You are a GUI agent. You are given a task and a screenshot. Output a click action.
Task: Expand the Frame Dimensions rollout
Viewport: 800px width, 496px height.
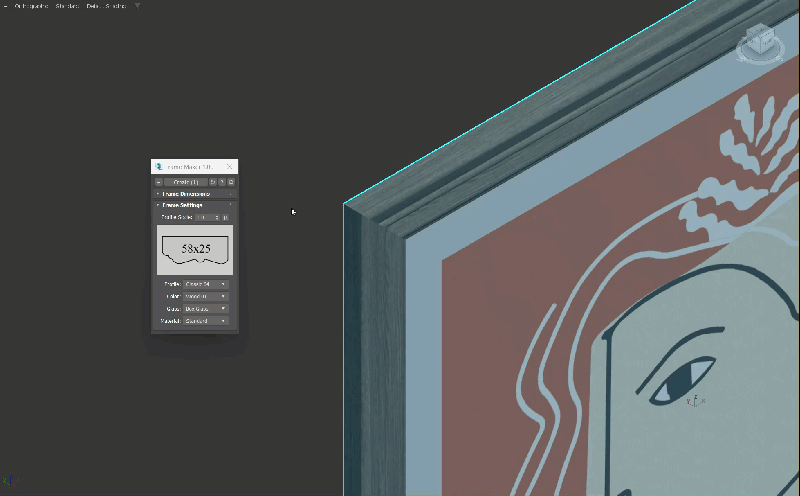[x=194, y=194]
